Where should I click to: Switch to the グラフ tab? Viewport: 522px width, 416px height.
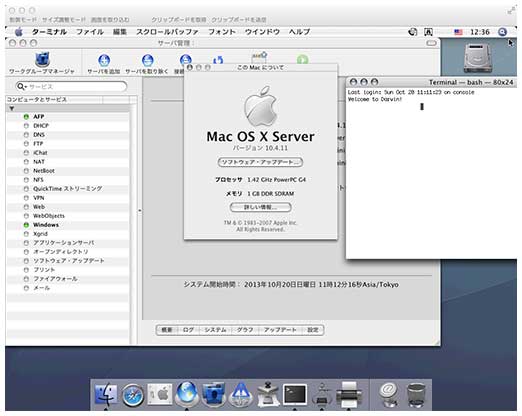tap(245, 330)
